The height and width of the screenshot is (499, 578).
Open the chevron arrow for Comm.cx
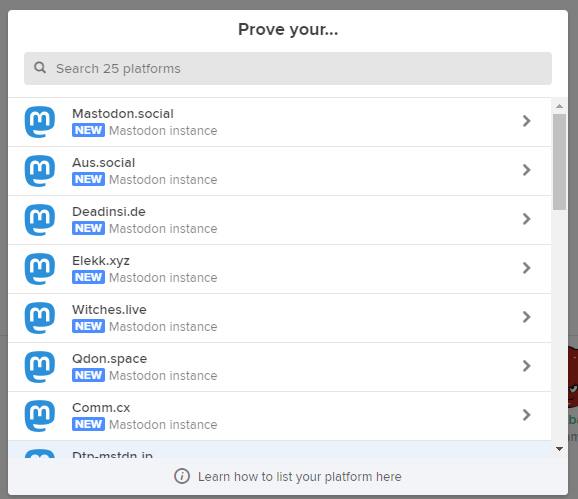tap(527, 415)
